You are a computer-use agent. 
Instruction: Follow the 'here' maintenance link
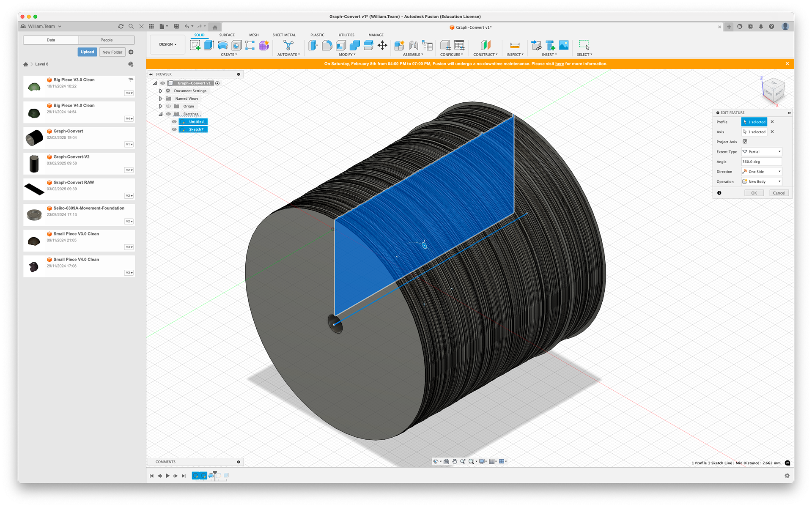(x=560, y=64)
